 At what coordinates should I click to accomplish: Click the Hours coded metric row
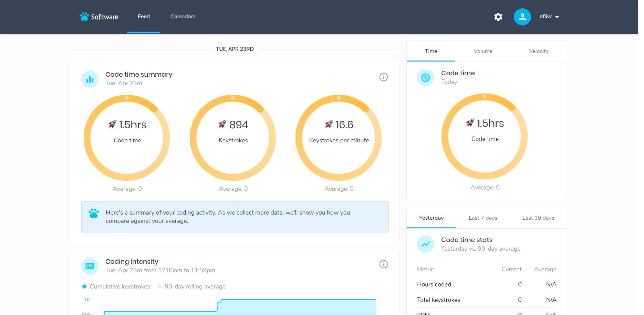[x=487, y=284]
